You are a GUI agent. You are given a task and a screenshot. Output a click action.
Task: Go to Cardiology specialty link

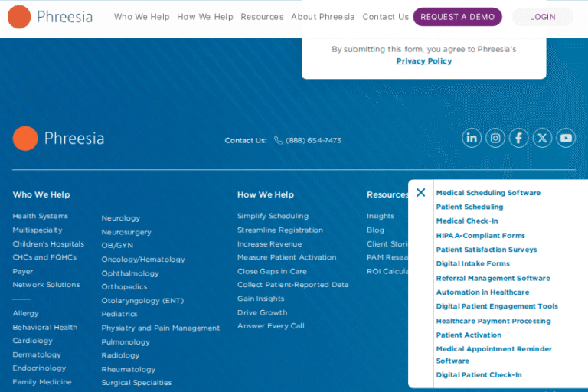(32, 341)
